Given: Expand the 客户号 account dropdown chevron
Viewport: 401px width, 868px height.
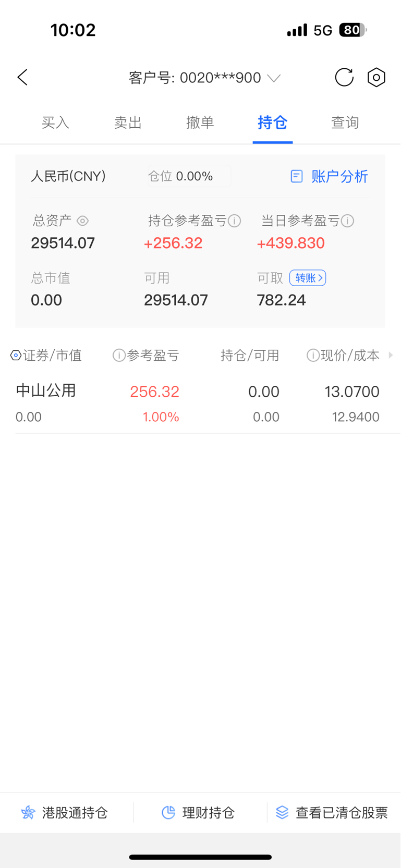Looking at the screenshot, I should (x=274, y=78).
